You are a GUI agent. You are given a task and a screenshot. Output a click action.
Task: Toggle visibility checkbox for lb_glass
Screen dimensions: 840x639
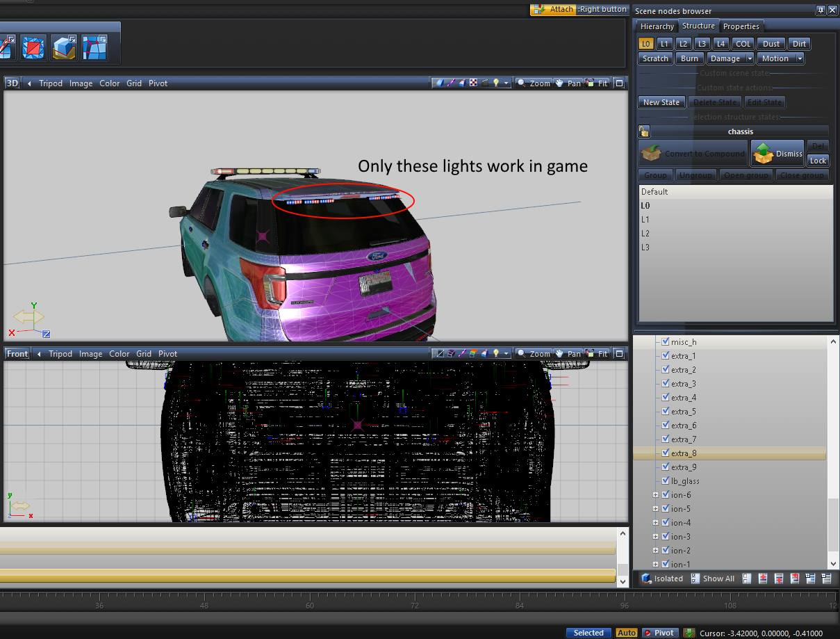pyautogui.click(x=666, y=481)
